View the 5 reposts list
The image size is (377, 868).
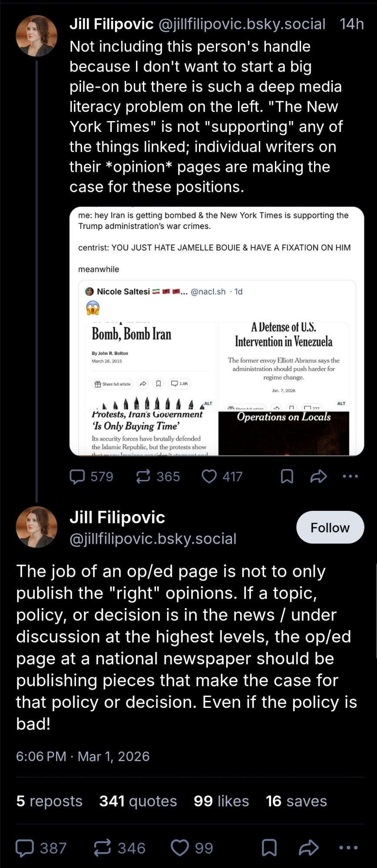[49, 801]
